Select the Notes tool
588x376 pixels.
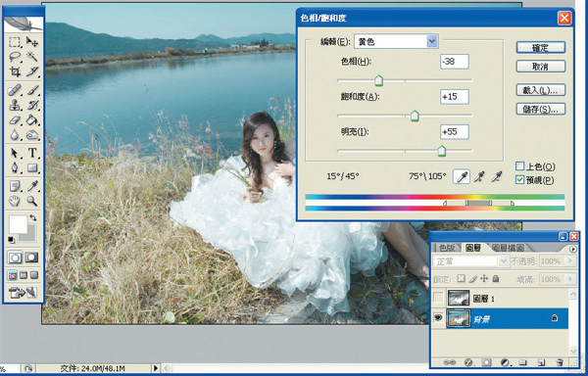click(15, 186)
